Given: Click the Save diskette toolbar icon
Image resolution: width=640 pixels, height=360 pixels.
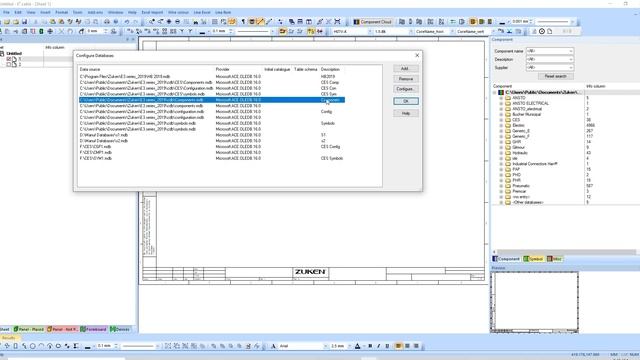Looking at the screenshot, I should pos(24,22).
